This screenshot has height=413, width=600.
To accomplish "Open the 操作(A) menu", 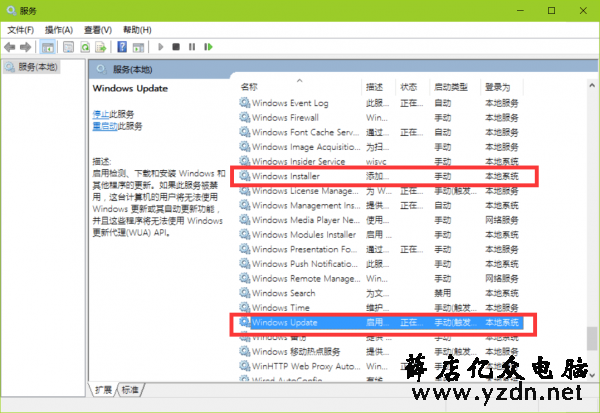I will (x=59, y=30).
